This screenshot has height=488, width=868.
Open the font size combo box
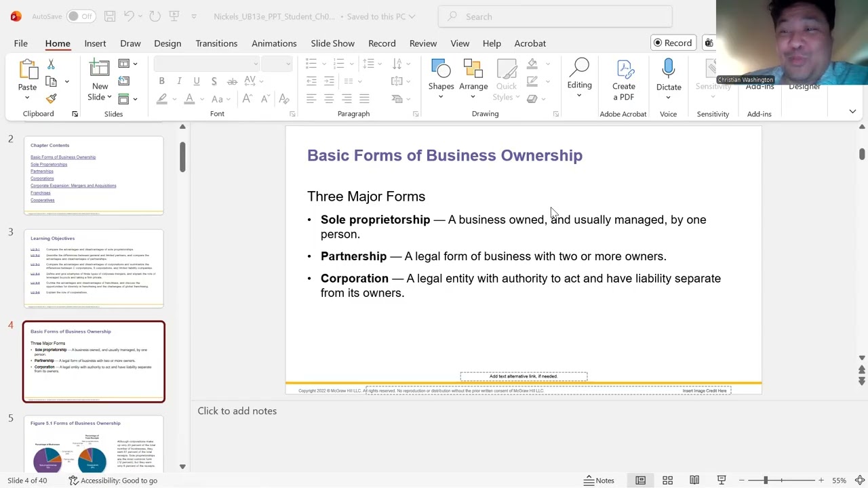(277, 64)
